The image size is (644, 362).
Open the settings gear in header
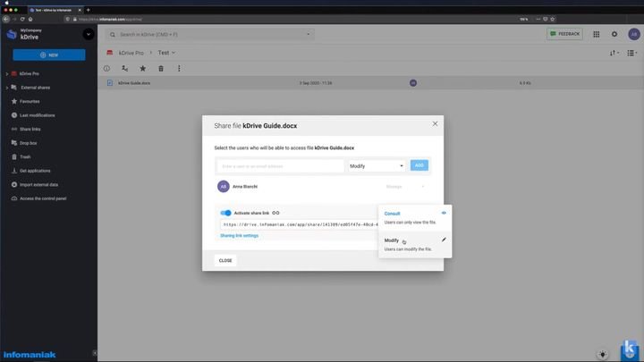[614, 34]
